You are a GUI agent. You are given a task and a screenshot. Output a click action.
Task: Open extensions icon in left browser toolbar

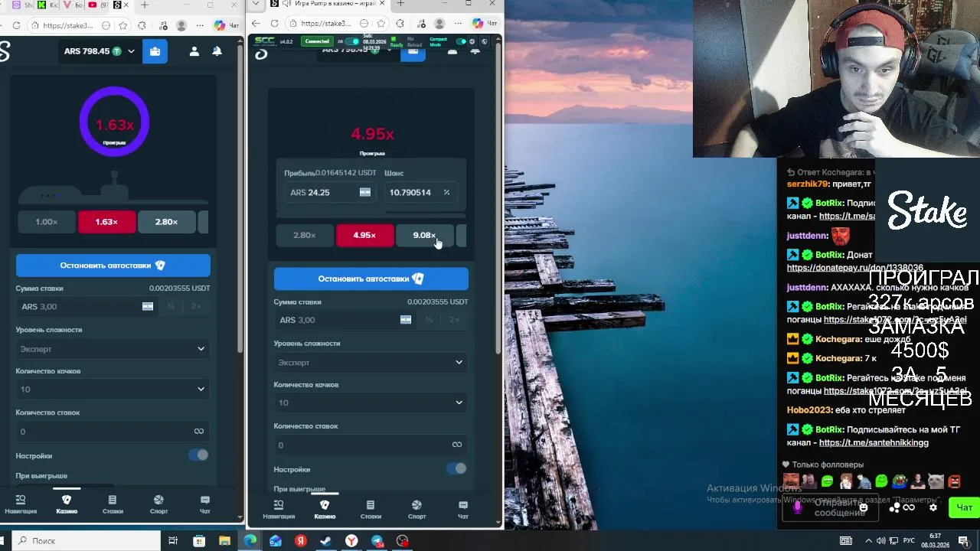(x=142, y=25)
